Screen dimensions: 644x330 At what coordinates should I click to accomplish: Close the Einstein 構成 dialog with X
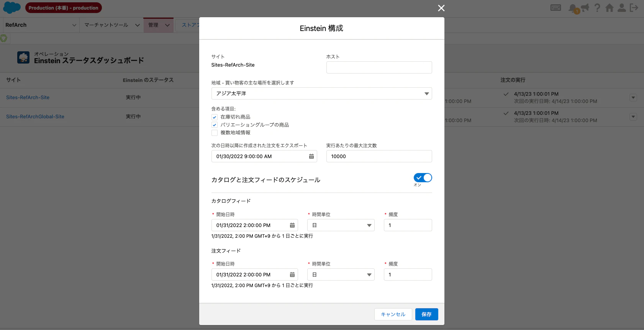441,8
